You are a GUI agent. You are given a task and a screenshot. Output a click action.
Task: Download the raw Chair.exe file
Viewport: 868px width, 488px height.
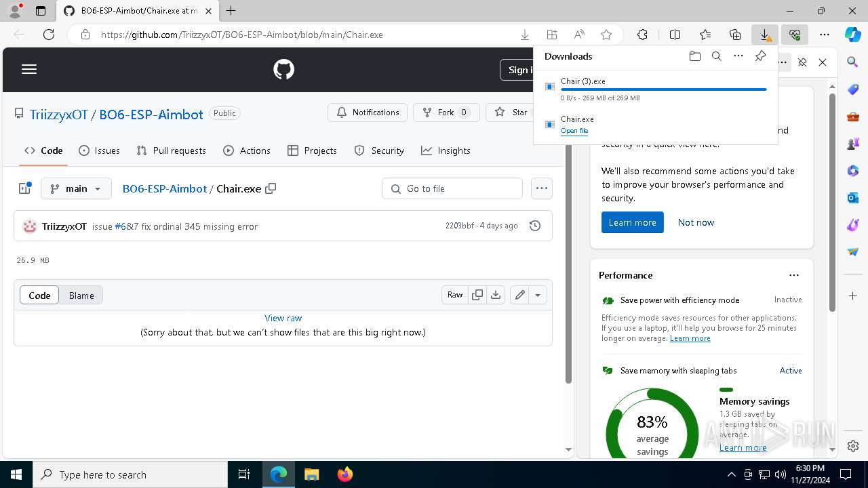point(496,295)
